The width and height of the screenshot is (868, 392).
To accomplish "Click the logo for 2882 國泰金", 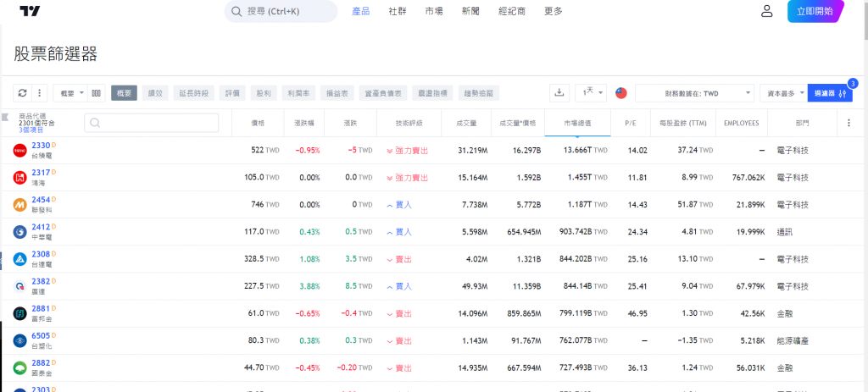I will pos(20,367).
